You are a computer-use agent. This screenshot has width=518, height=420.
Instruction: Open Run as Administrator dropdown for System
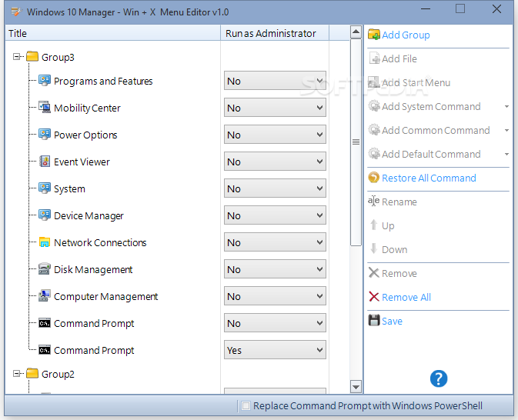tap(275, 188)
